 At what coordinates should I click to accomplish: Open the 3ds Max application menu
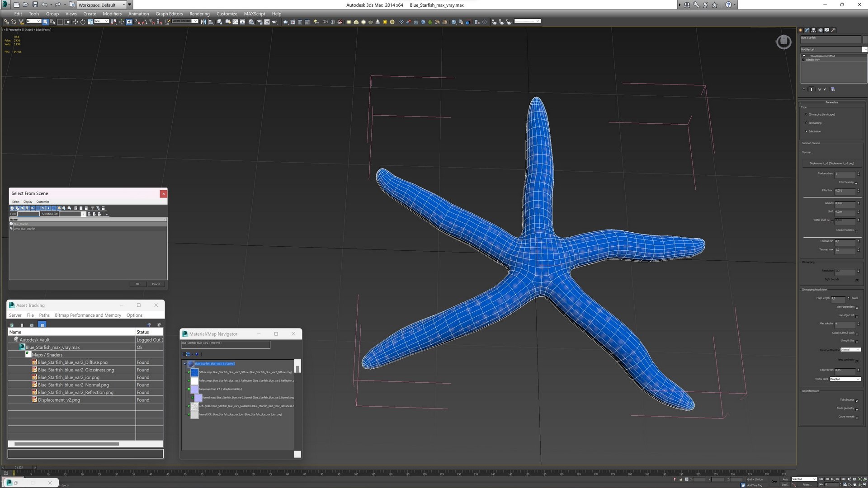pyautogui.click(x=5, y=5)
